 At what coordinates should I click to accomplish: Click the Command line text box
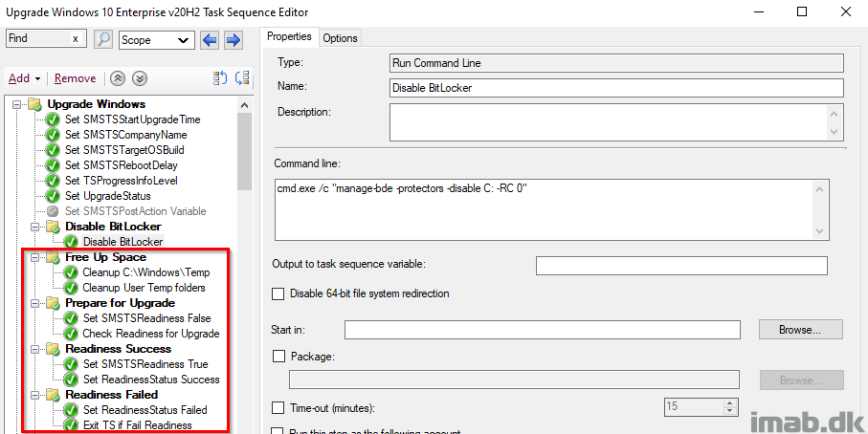pyautogui.click(x=545, y=209)
